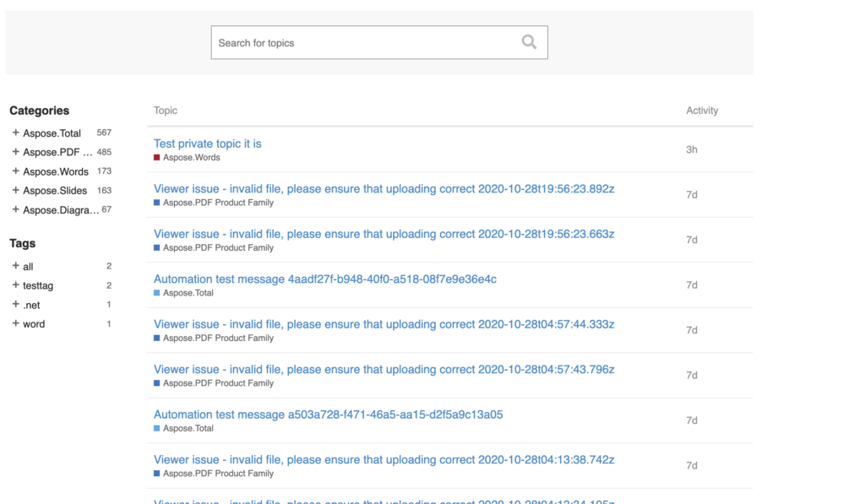865x504 pixels.
Task: Click 7d activity for the 19:56:23.892z topic
Action: point(692,195)
